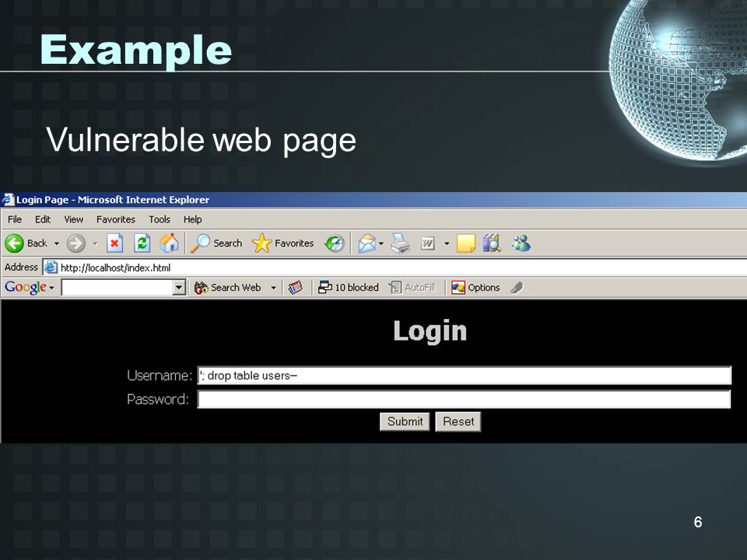Click the grey Forward arrow icon

[x=75, y=243]
